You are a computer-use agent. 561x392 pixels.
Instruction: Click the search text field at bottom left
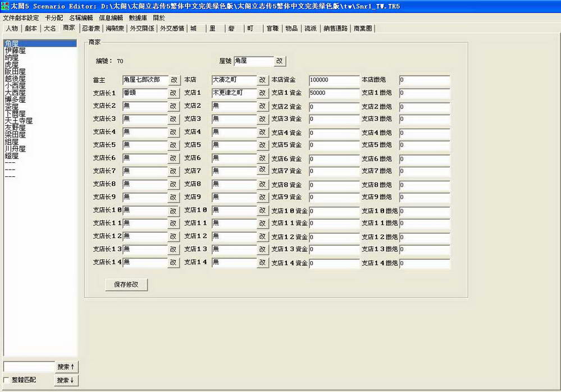coord(29,367)
